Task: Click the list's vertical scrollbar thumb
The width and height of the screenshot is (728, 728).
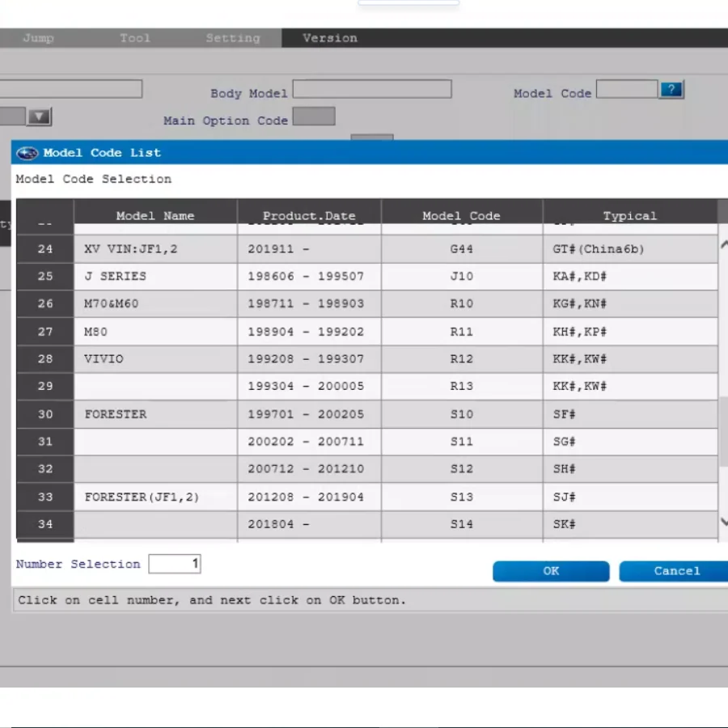Action: [723, 431]
